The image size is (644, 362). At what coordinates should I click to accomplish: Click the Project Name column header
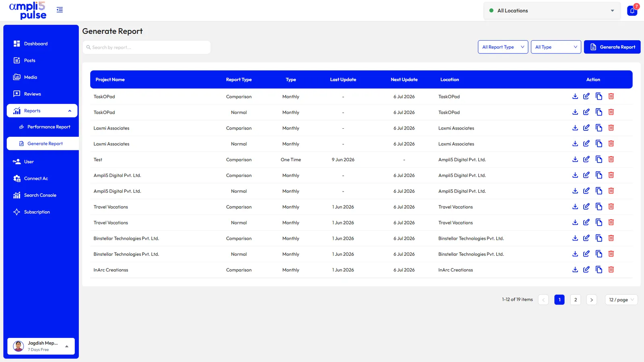click(x=110, y=80)
